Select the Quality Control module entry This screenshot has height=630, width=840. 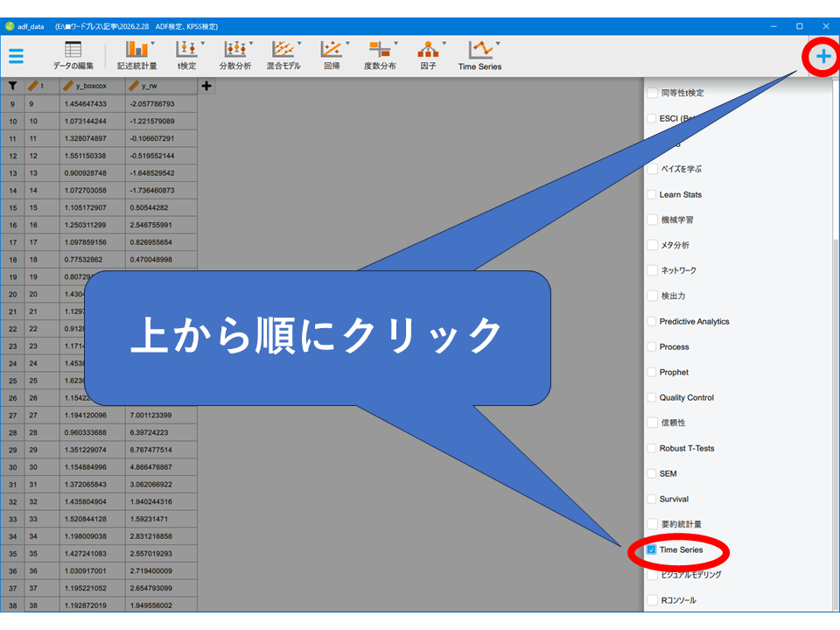click(x=686, y=397)
